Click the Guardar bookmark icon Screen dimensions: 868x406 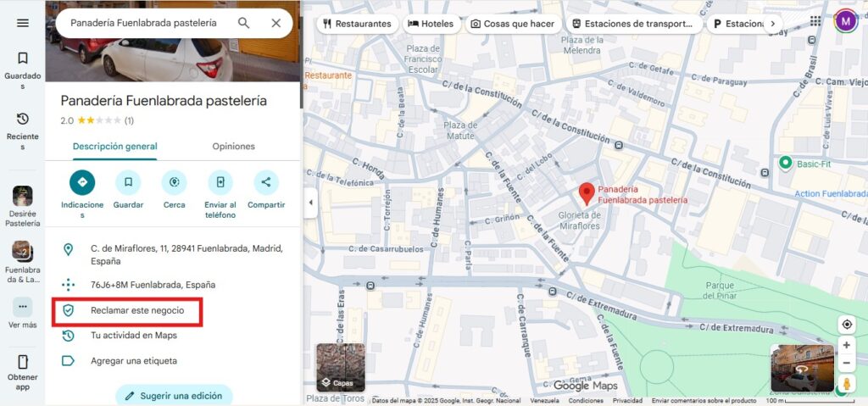pyautogui.click(x=128, y=182)
